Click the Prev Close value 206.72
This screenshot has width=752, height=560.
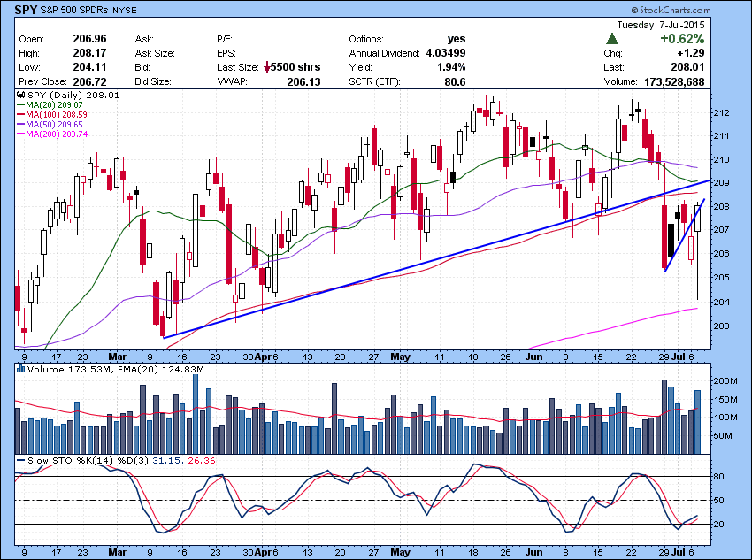click(89, 81)
